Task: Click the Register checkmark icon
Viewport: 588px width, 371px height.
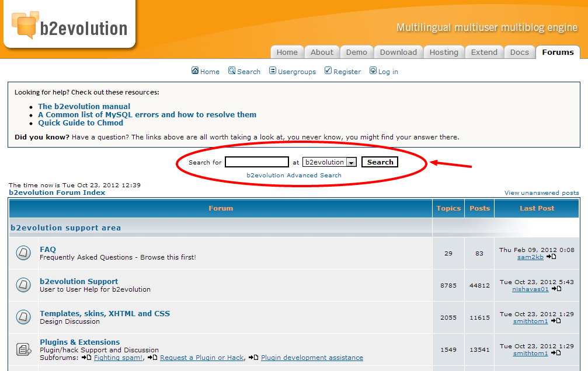Action: coord(328,71)
